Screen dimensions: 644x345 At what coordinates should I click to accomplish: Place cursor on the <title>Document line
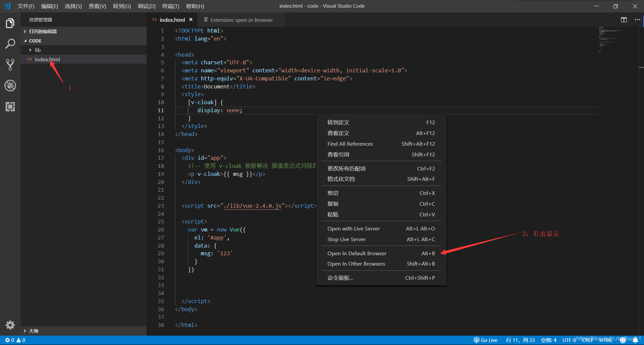tap(218, 86)
